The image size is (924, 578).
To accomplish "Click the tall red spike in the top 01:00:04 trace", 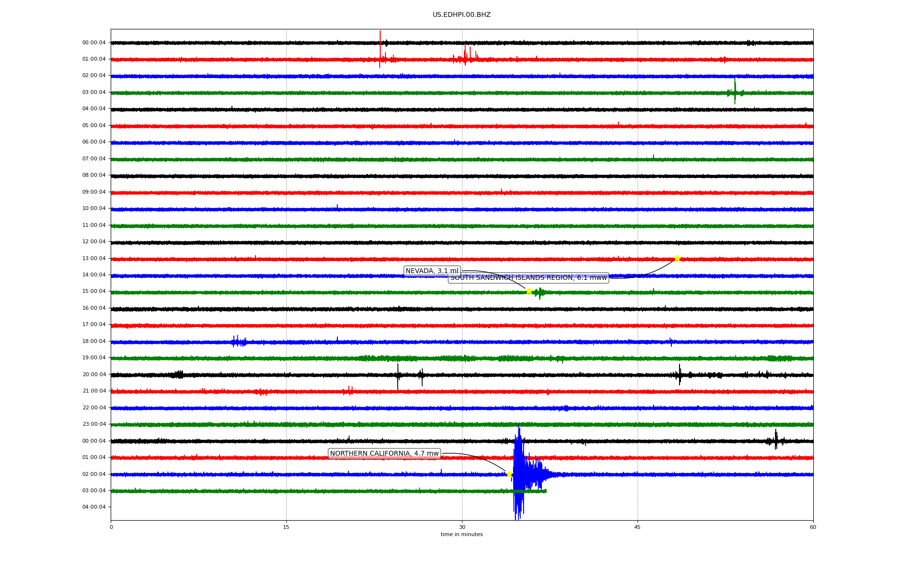I will pyautogui.click(x=380, y=49).
